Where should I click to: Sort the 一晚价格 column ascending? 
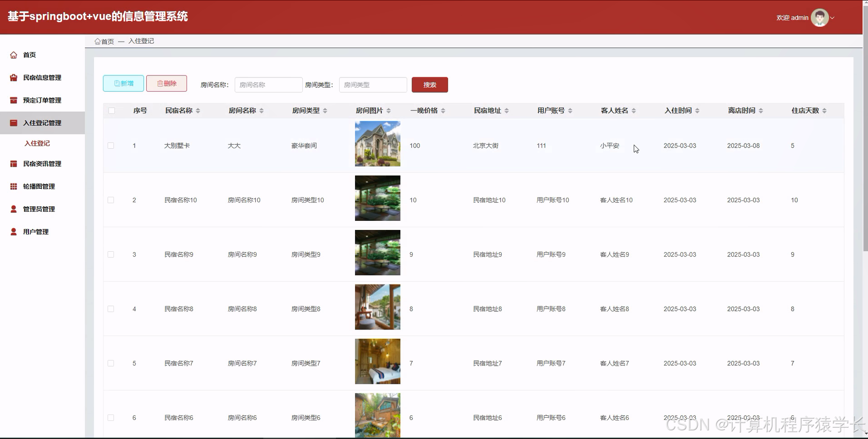(444, 108)
